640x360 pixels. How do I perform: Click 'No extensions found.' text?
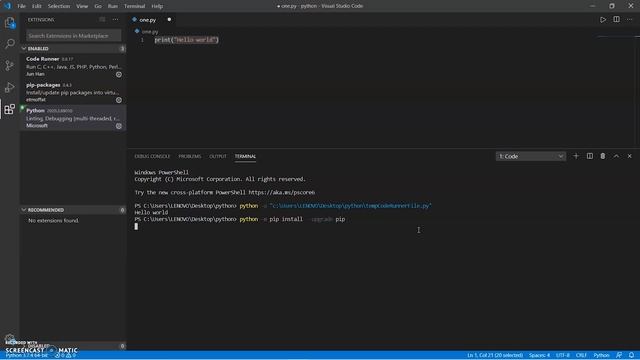(x=53, y=220)
